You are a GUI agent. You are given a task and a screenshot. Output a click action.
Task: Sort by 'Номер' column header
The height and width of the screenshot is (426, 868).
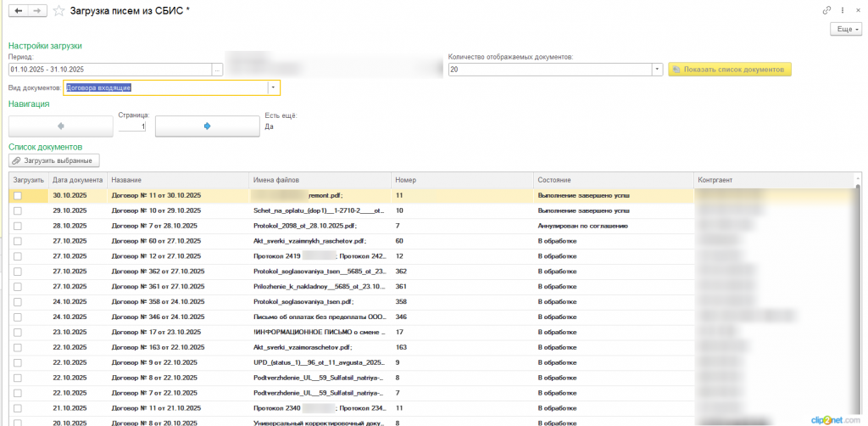tap(463, 180)
